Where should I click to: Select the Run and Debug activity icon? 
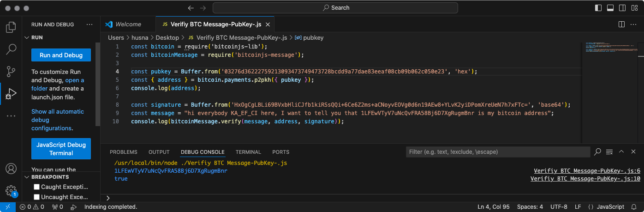[11, 94]
